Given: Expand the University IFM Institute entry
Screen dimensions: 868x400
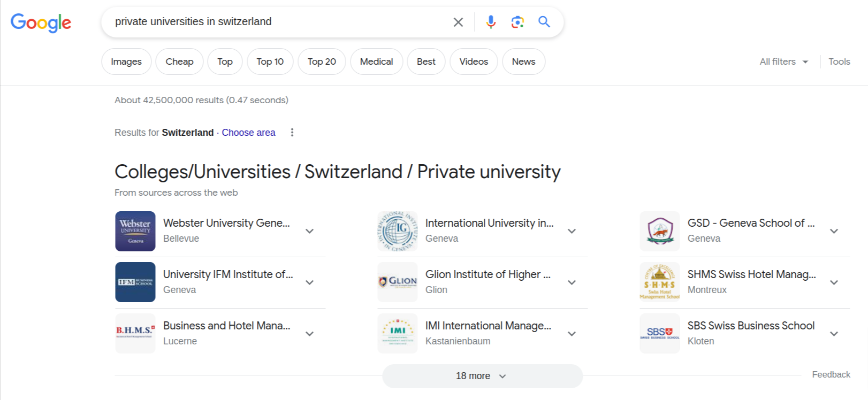Looking at the screenshot, I should pos(309,282).
